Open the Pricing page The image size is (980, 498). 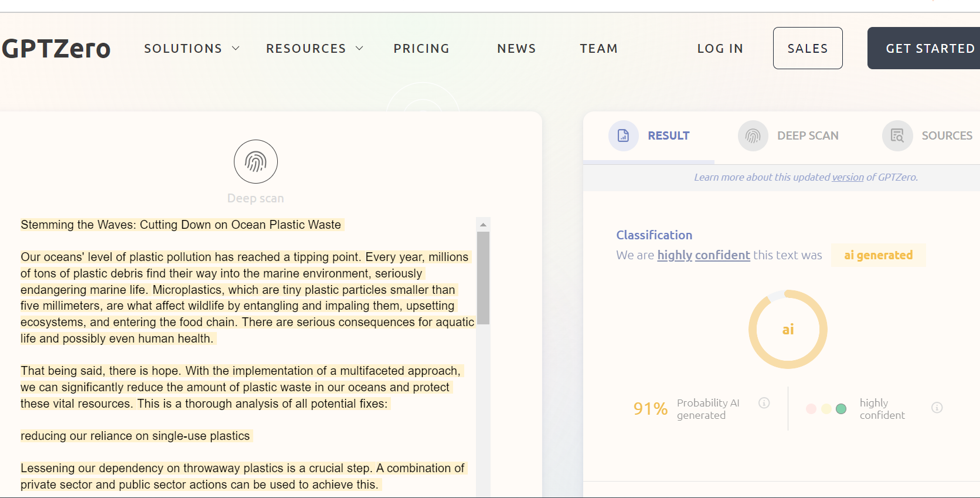coord(421,49)
